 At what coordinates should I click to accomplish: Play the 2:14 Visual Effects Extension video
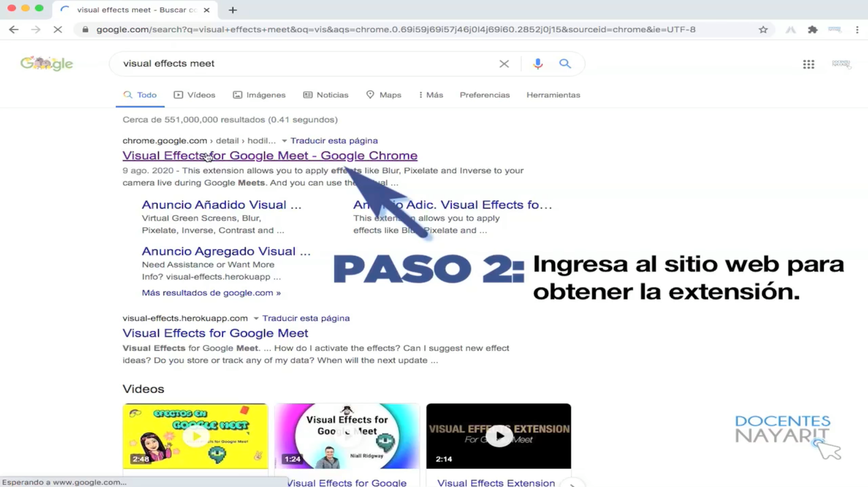coord(499,436)
